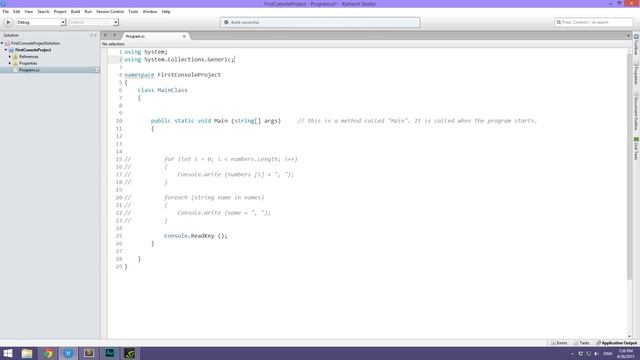
Task: Click the Nvidia icon in the taskbar
Action: tap(130, 353)
